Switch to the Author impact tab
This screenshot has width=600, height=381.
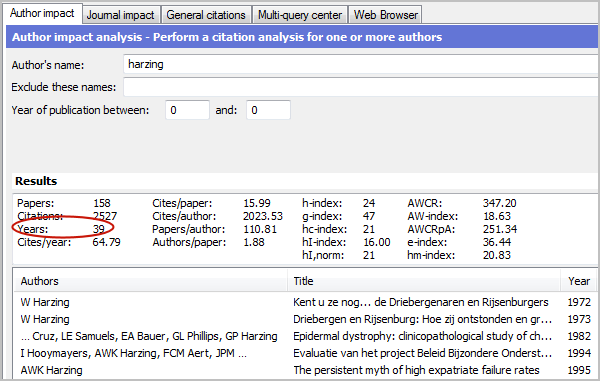point(43,13)
